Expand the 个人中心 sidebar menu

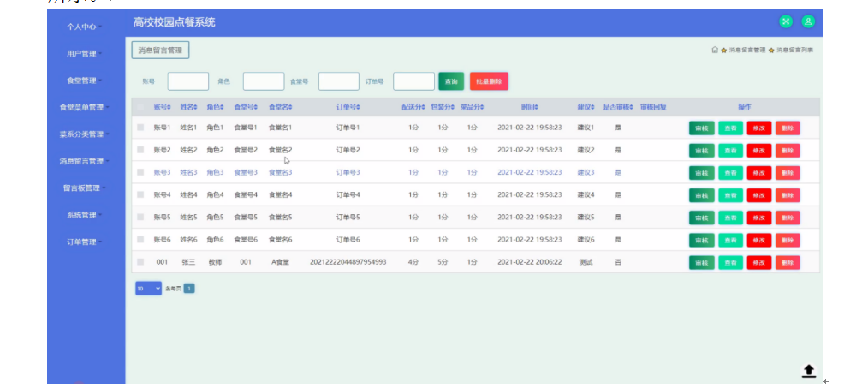[84, 27]
